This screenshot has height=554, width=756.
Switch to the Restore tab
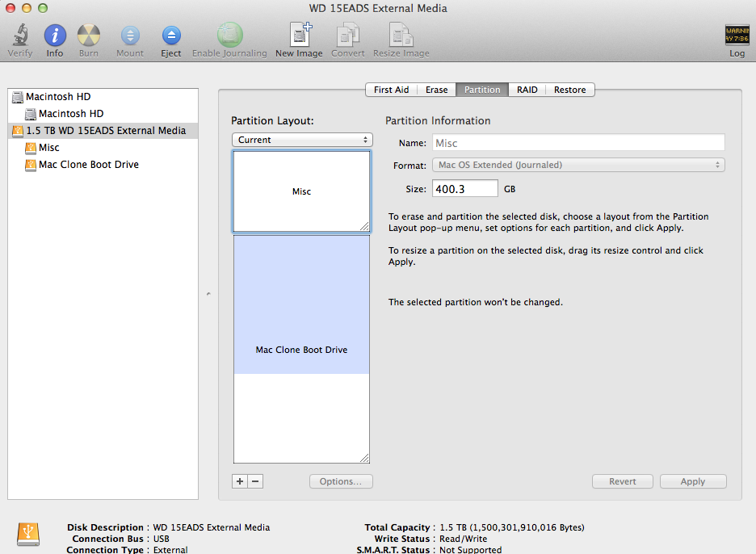[x=570, y=90]
